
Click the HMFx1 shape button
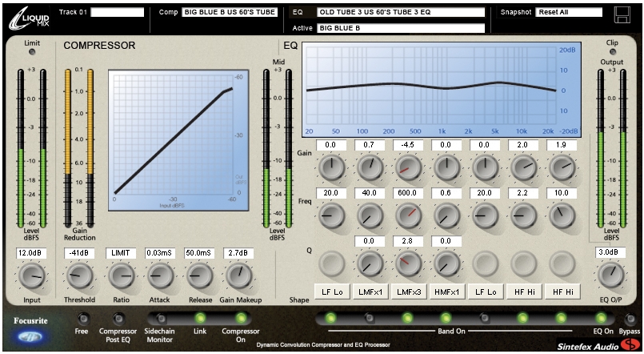(x=447, y=292)
